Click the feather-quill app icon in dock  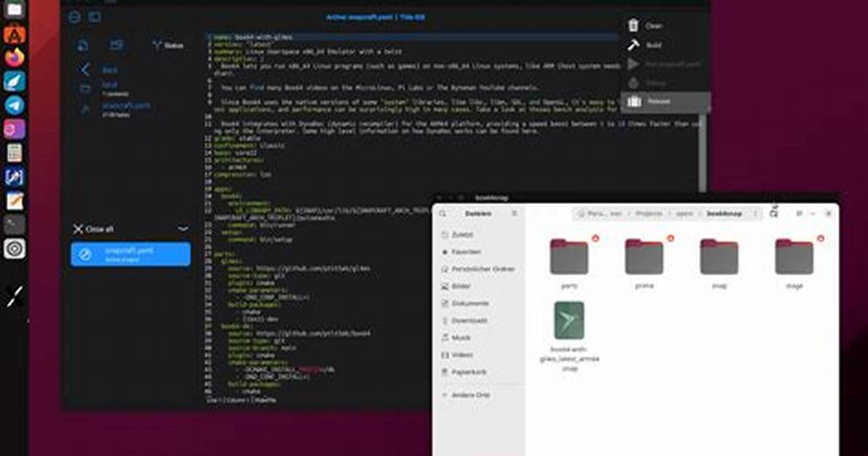click(x=15, y=81)
